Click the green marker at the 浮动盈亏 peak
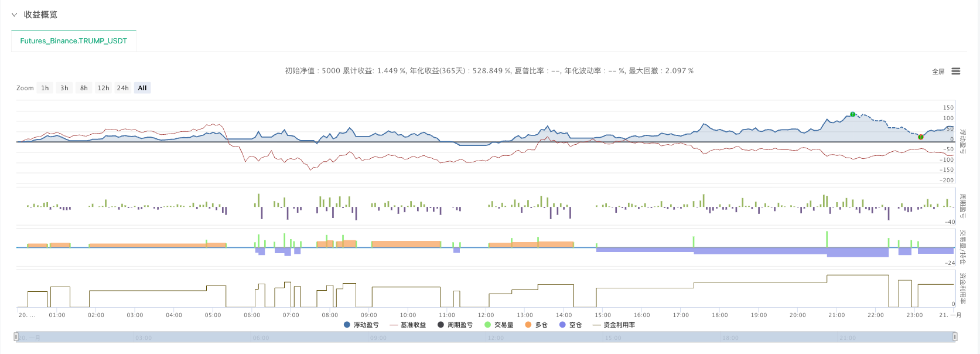This screenshot has width=980, height=354. 853,114
